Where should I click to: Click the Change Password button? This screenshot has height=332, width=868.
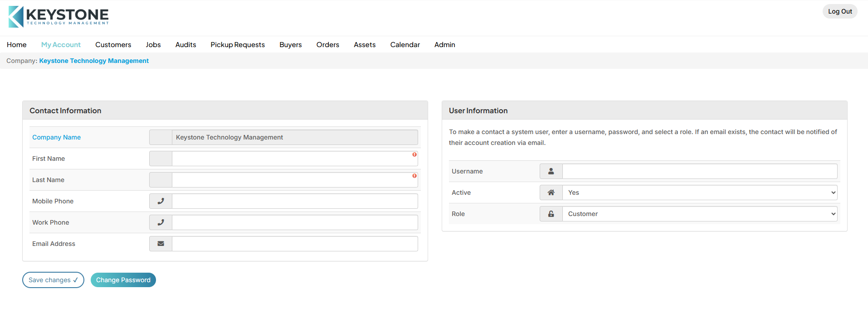click(123, 280)
